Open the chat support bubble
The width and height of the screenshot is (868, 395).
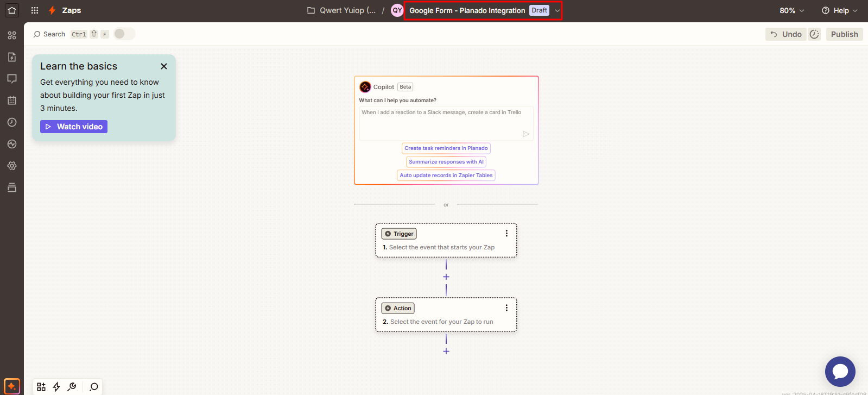click(840, 372)
